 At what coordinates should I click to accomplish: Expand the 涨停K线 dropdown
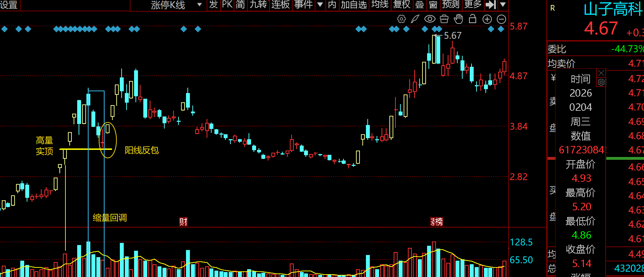pyautogui.click(x=199, y=5)
